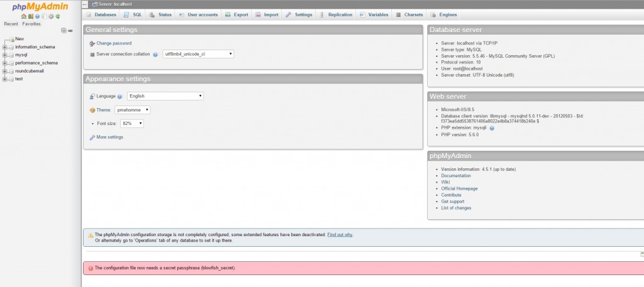
Task: Switch to the SQL tab
Action: 133,14
